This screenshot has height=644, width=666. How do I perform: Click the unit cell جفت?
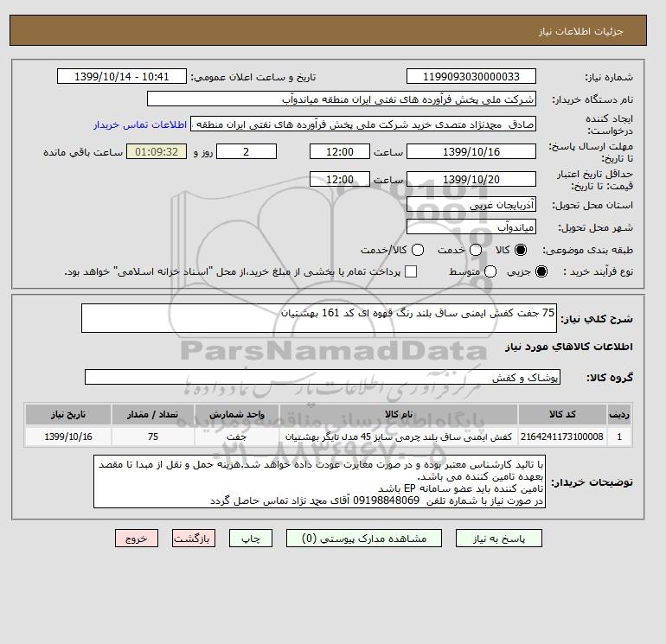click(x=237, y=437)
